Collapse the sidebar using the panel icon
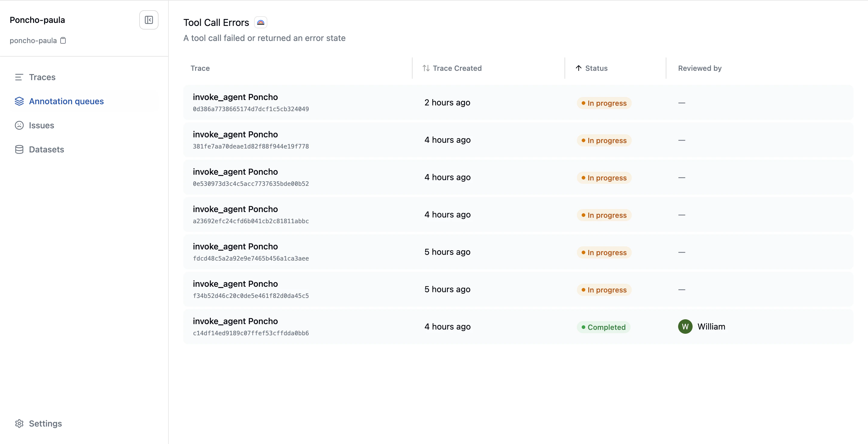 (x=149, y=20)
